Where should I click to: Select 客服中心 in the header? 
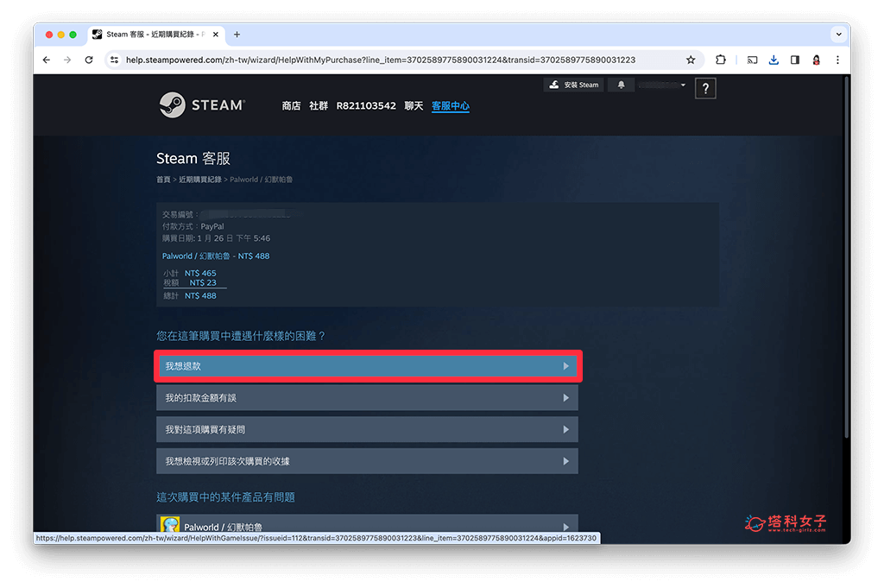coord(451,105)
